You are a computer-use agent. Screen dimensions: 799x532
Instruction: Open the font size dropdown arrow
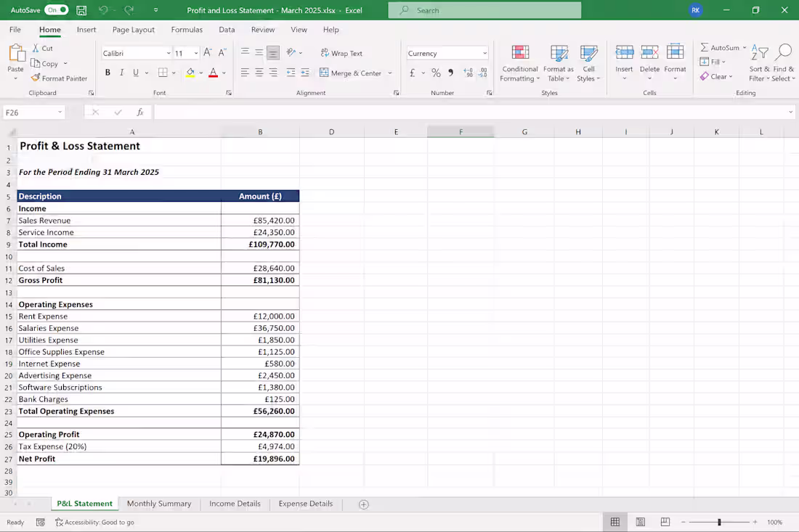195,53
